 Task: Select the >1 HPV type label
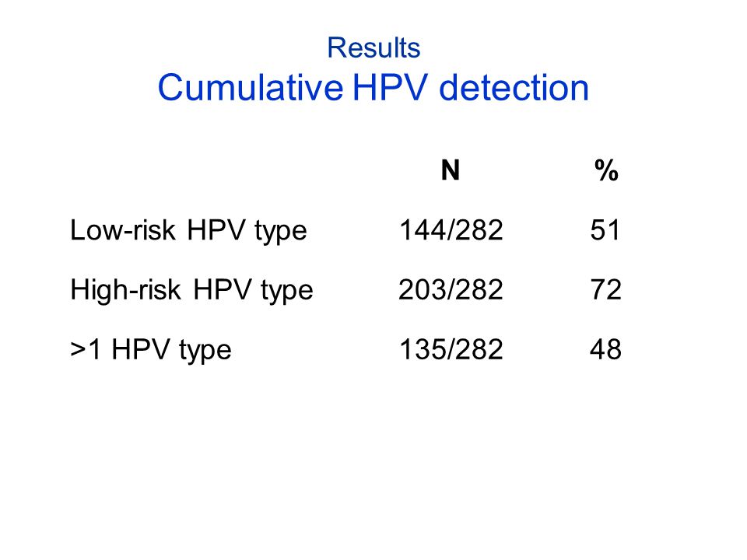(x=150, y=351)
